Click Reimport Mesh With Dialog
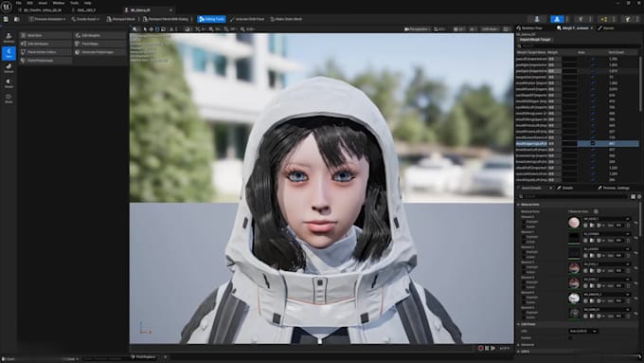The width and height of the screenshot is (644, 363). (166, 19)
